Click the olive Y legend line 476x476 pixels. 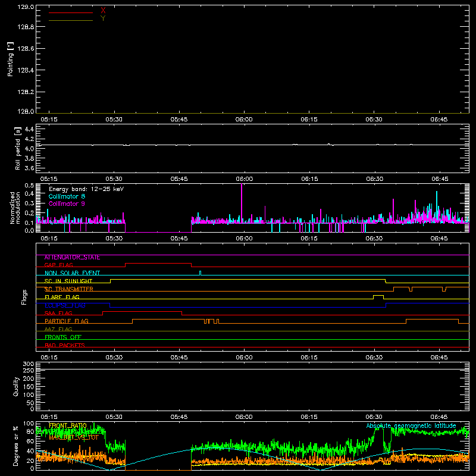pyautogui.click(x=71, y=20)
